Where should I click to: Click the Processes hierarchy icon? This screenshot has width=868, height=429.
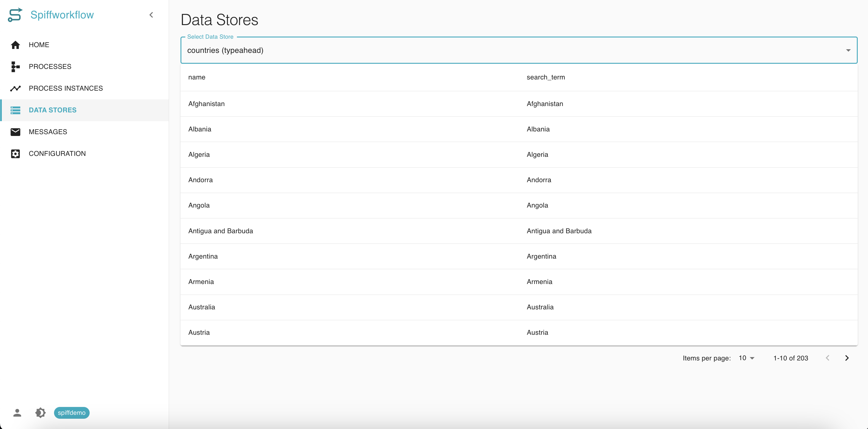pos(15,66)
